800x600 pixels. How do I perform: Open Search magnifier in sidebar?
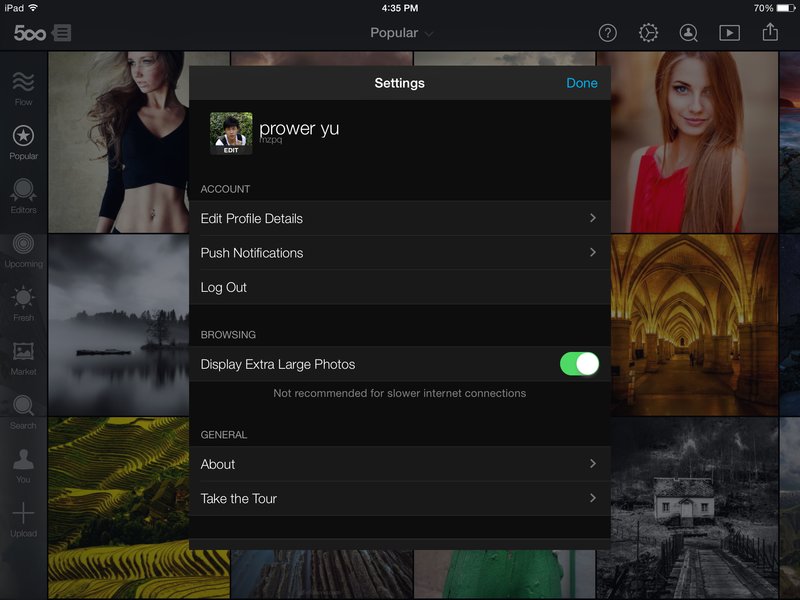point(23,406)
